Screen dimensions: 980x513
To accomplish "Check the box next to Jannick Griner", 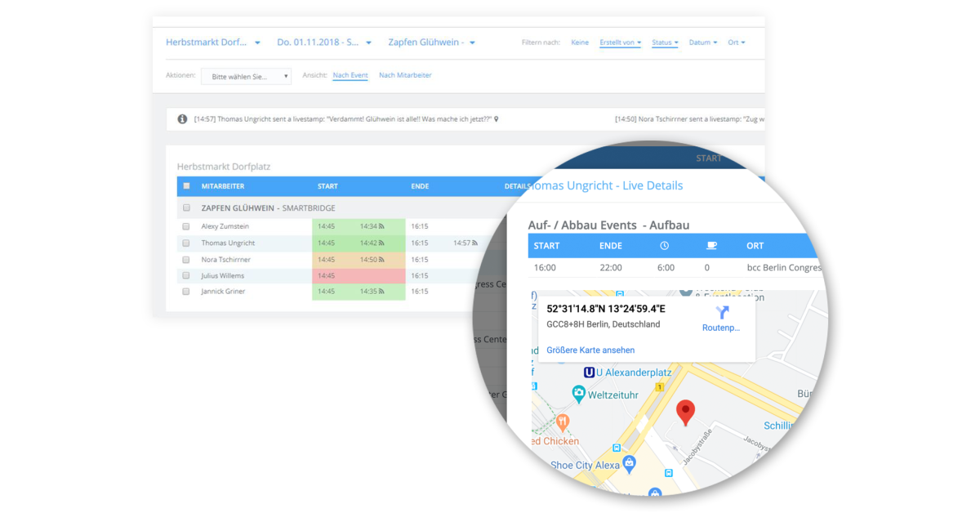I will click(186, 291).
